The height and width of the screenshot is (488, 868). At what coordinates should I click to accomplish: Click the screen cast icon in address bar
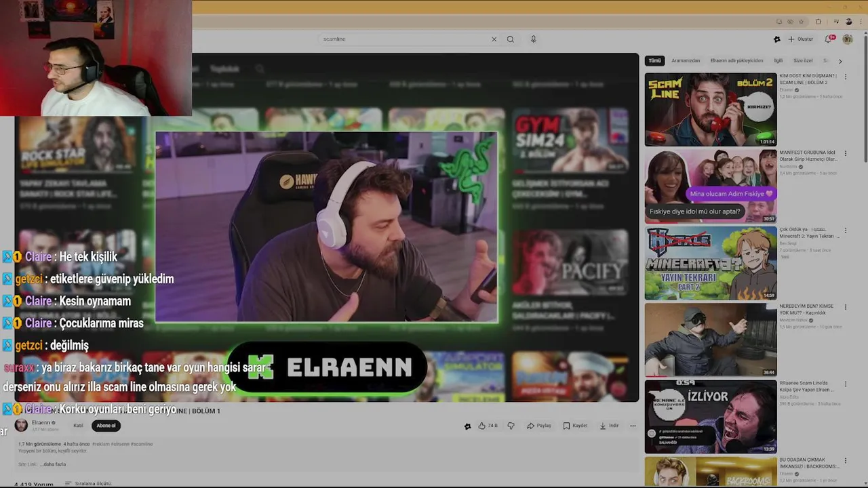click(x=779, y=22)
